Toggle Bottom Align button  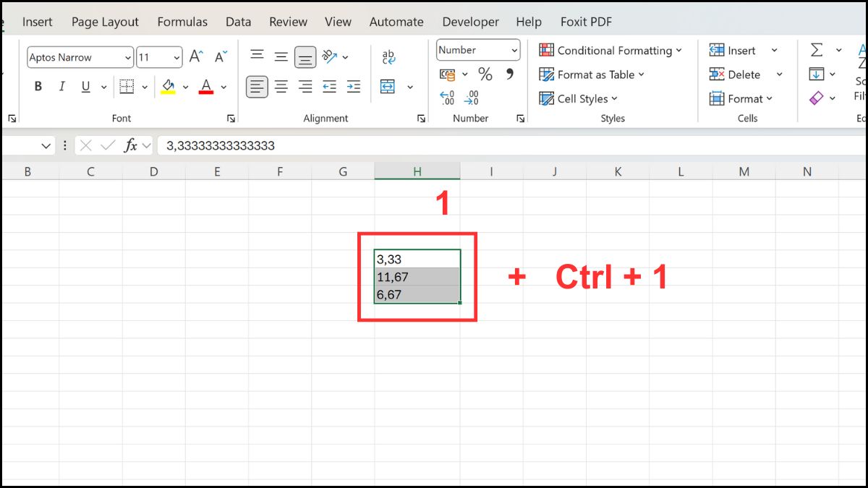pyautogui.click(x=305, y=56)
